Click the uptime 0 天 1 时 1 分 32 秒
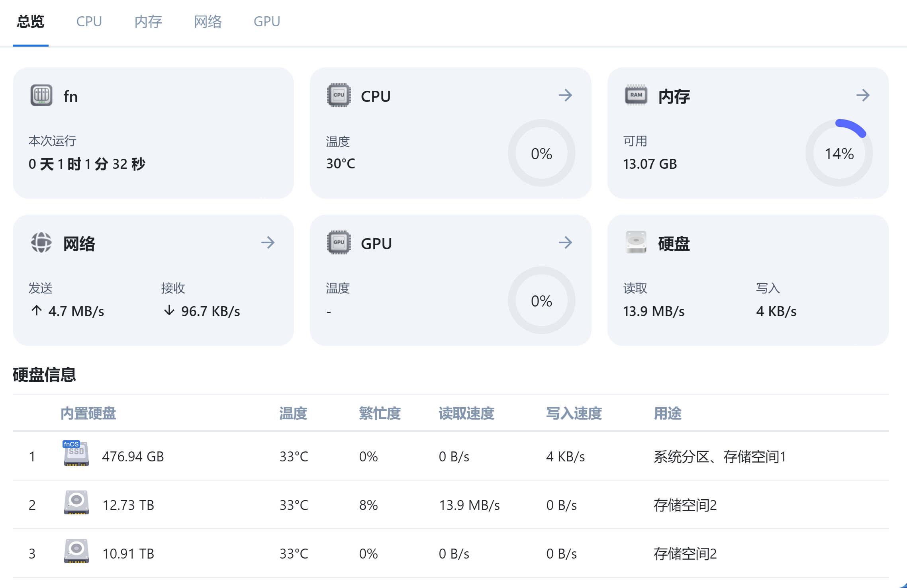 (87, 164)
